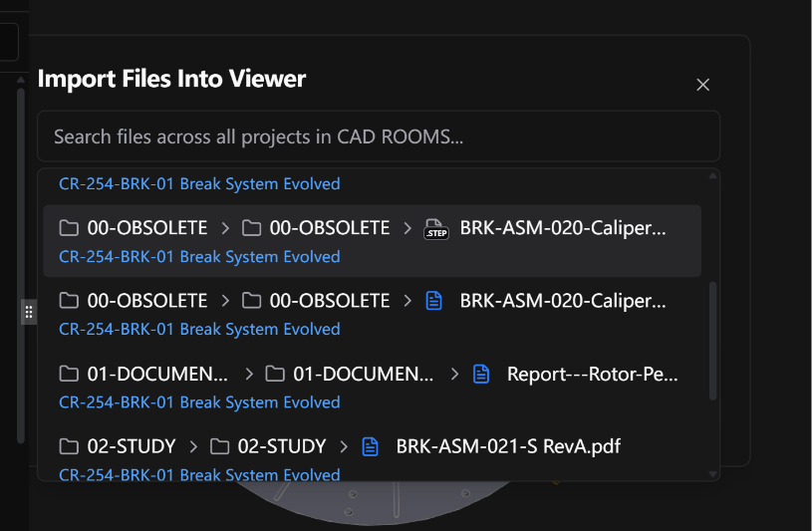This screenshot has width=812, height=531.
Task: Click first 01-DOCUMEN... folder label
Action: click(x=157, y=374)
